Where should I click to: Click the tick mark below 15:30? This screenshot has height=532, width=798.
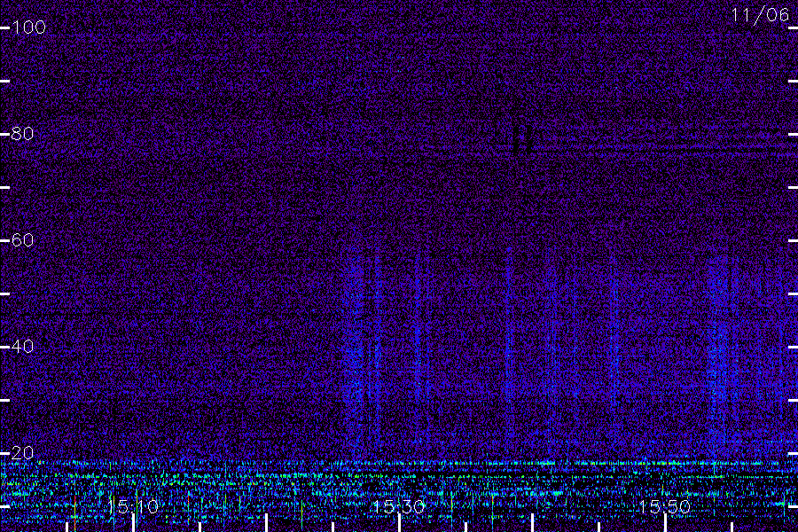coord(399,523)
